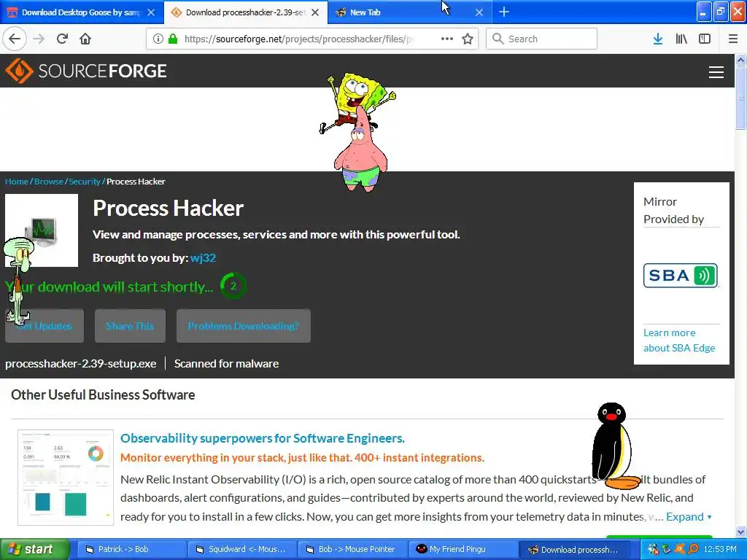Click the page scrollbar up arrow
Viewport: 747px width, 560px height.
click(x=740, y=60)
